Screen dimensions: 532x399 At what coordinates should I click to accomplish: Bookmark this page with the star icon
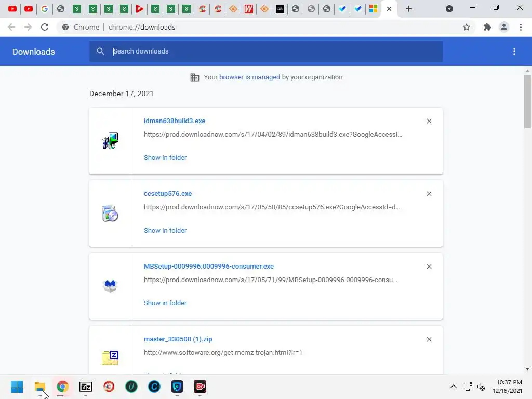[x=467, y=27]
